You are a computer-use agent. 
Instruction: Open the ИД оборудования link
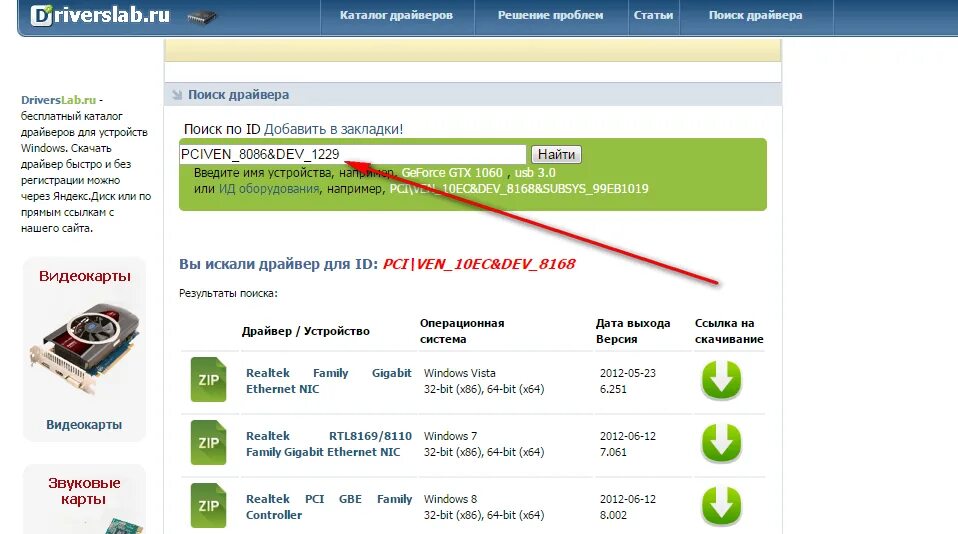click(x=269, y=189)
